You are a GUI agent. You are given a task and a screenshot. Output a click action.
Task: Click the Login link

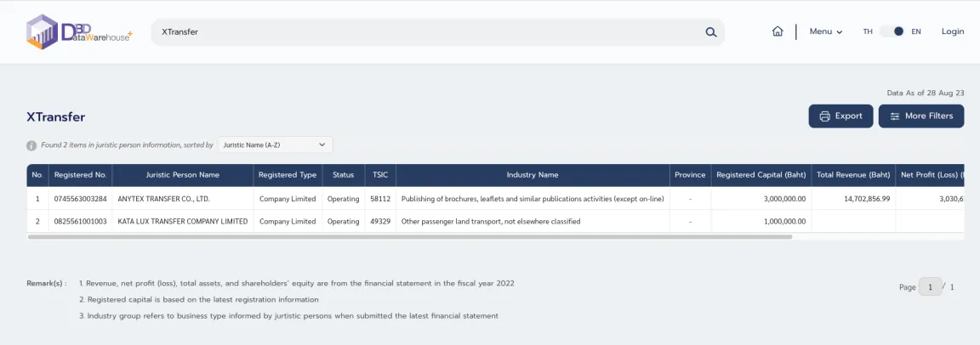(953, 31)
